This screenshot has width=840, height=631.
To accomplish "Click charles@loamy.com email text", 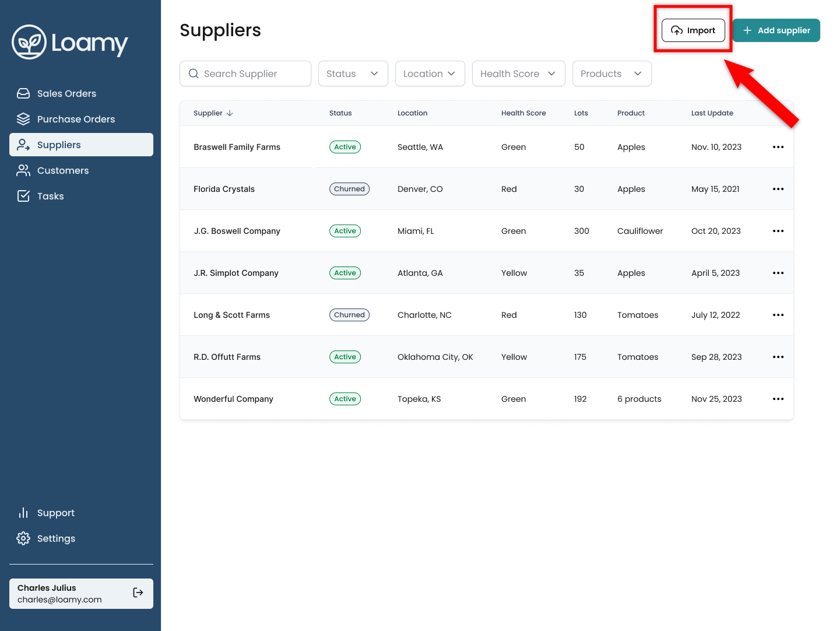I will coord(59,600).
